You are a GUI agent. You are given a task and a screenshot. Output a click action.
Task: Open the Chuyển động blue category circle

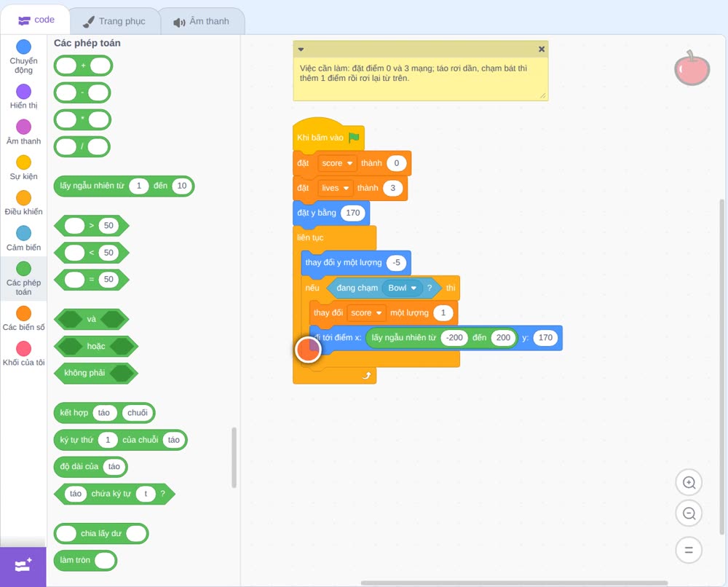pyautogui.click(x=24, y=47)
